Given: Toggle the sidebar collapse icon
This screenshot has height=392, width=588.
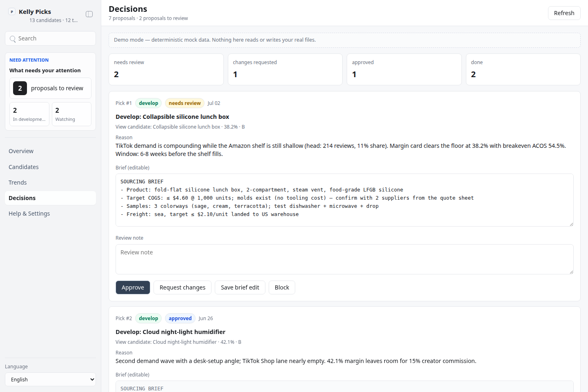Looking at the screenshot, I should coord(89,14).
